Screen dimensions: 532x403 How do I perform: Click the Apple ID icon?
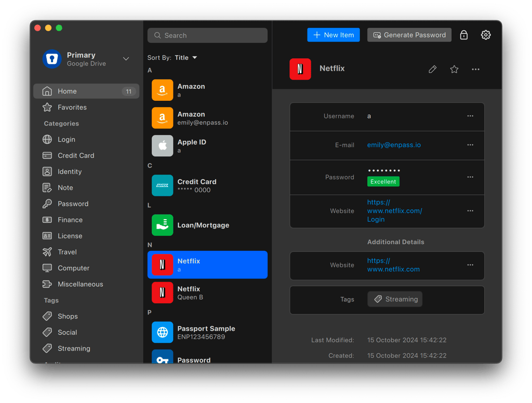pyautogui.click(x=162, y=145)
